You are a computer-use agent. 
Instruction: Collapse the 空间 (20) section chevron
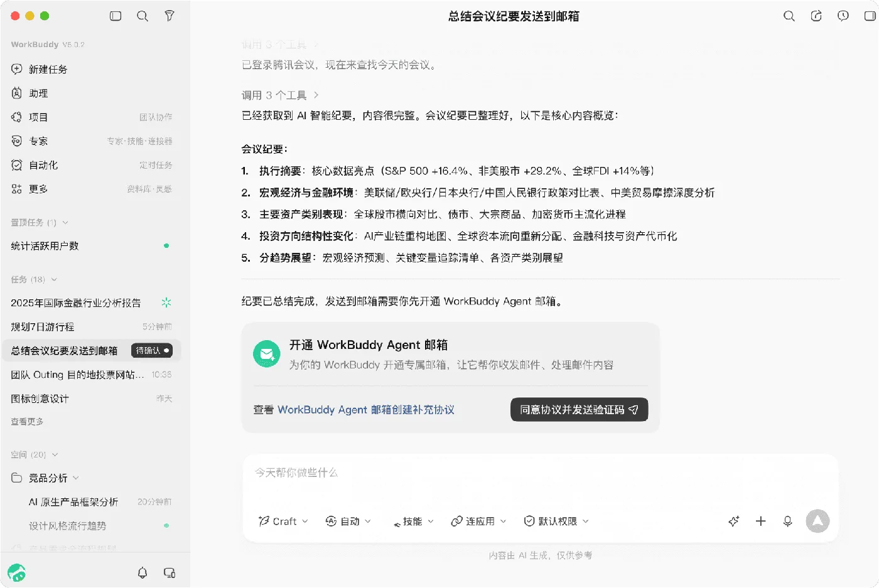coord(55,454)
